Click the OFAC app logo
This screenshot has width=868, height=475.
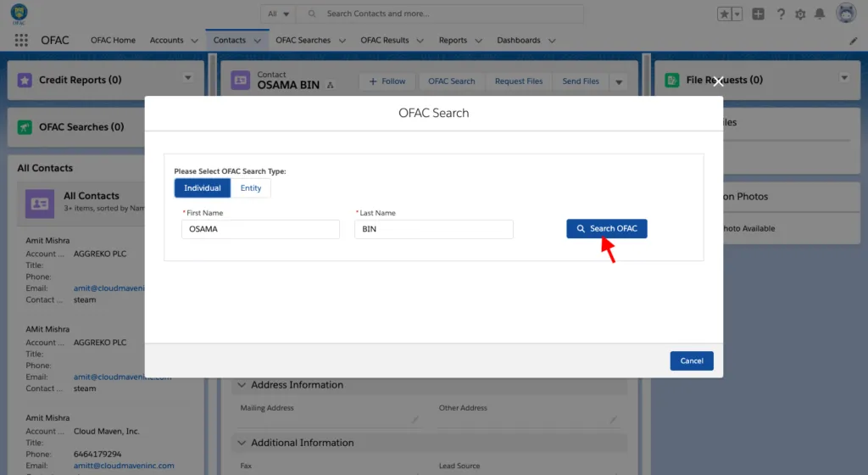19,14
